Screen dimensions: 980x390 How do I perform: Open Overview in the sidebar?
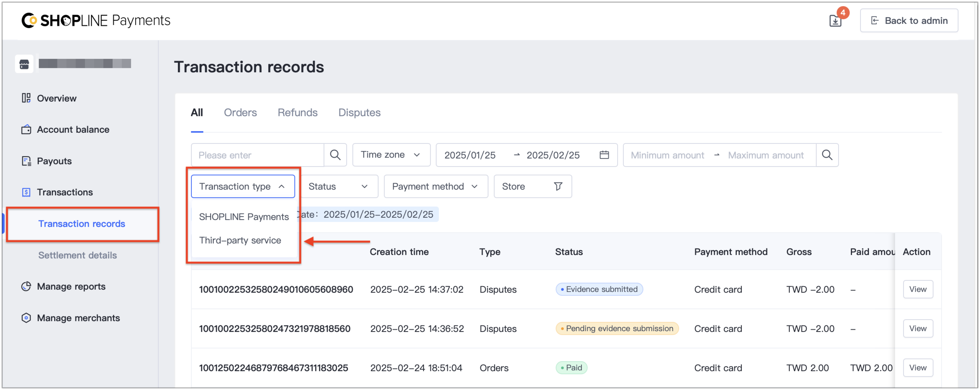pos(57,98)
